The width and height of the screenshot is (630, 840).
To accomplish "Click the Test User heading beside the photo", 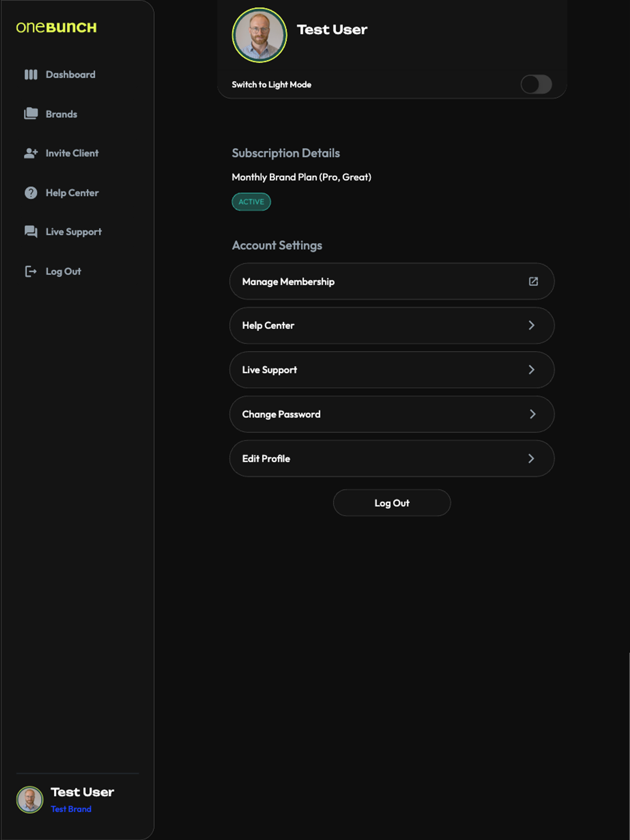I will [x=332, y=30].
